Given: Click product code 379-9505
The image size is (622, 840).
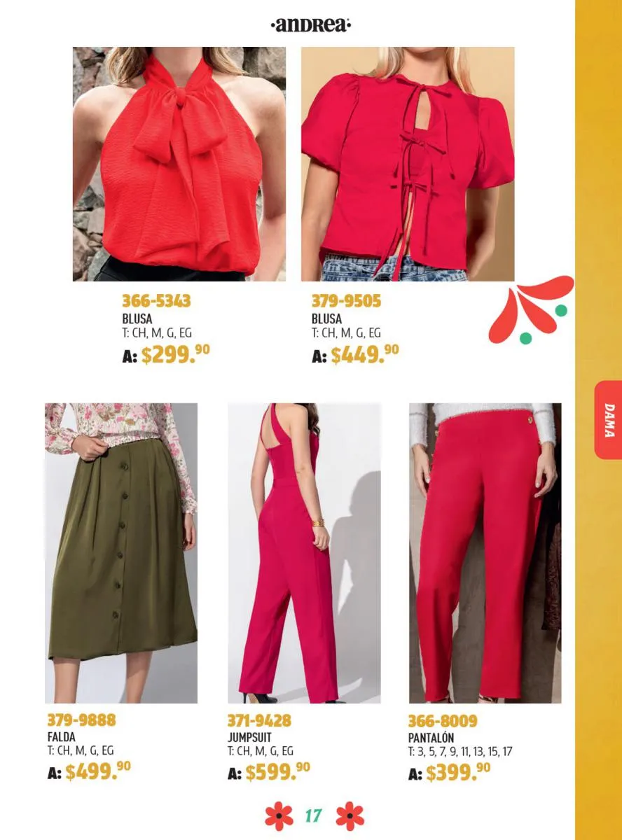Looking at the screenshot, I should (346, 302).
